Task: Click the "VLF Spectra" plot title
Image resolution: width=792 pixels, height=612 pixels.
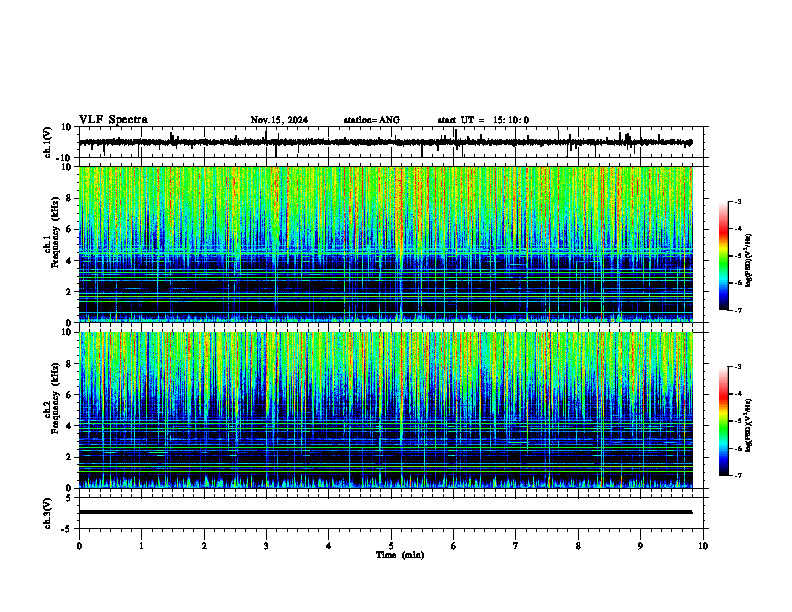Action: point(113,120)
